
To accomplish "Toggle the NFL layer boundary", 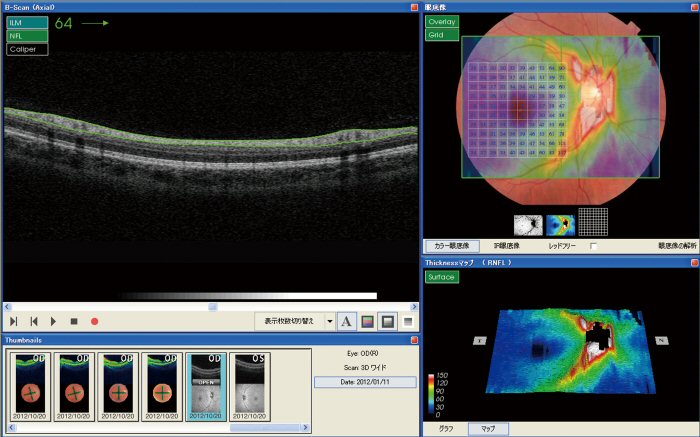I will click(x=26, y=35).
